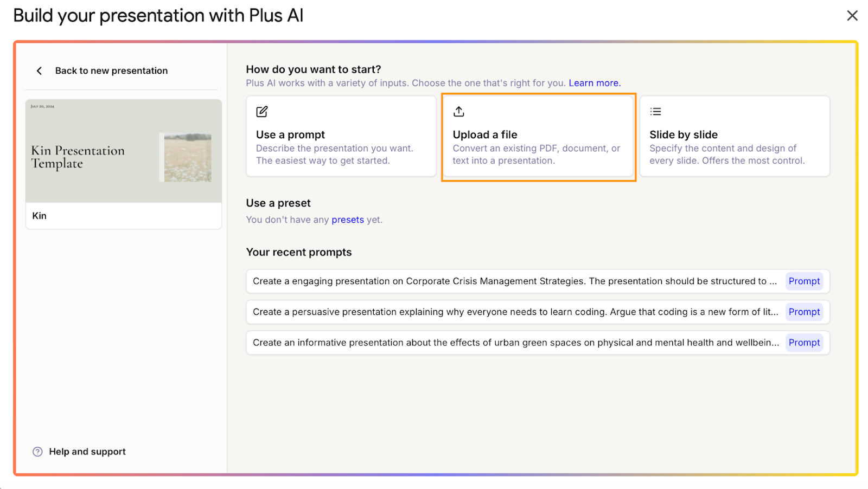This screenshot has height=489, width=868.
Task: Choose the Upload a file card
Action: (538, 136)
